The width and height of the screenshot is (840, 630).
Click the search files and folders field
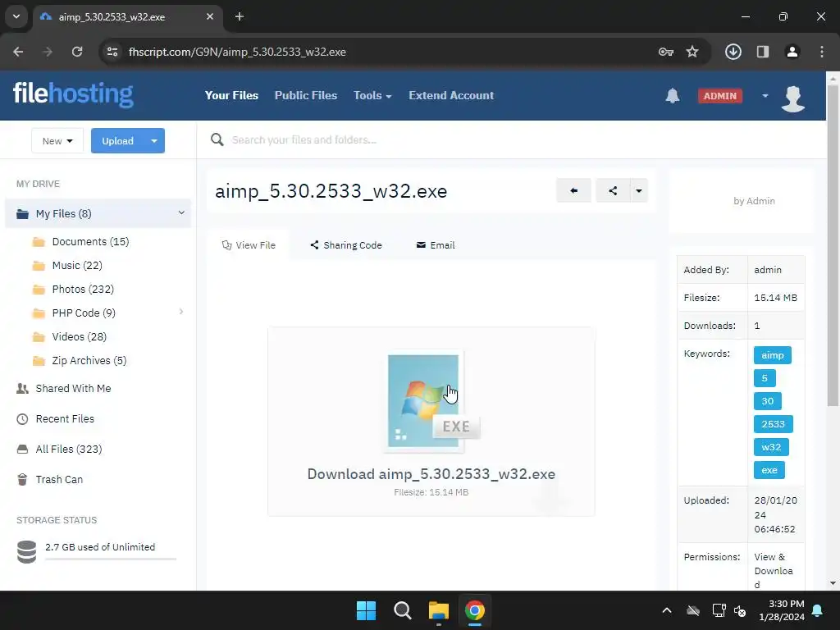click(304, 139)
